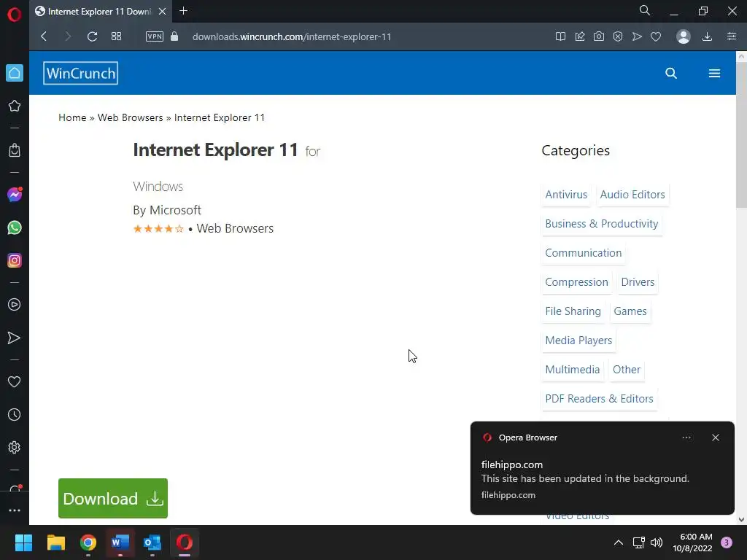Open the Opera main menu logo
This screenshot has height=560, width=747.
tap(15, 15)
